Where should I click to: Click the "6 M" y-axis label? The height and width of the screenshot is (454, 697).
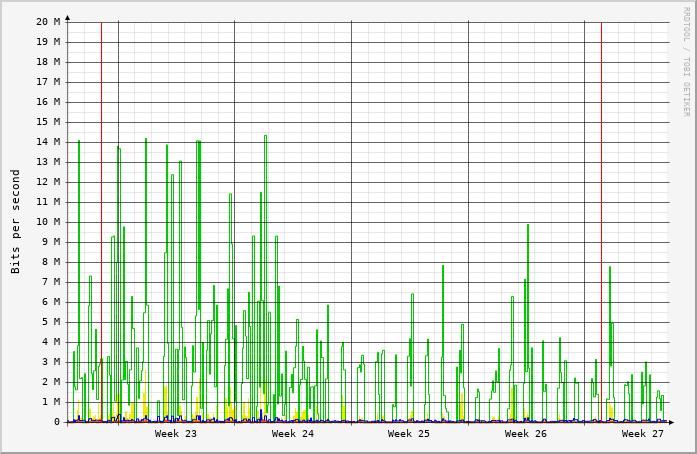51,302
